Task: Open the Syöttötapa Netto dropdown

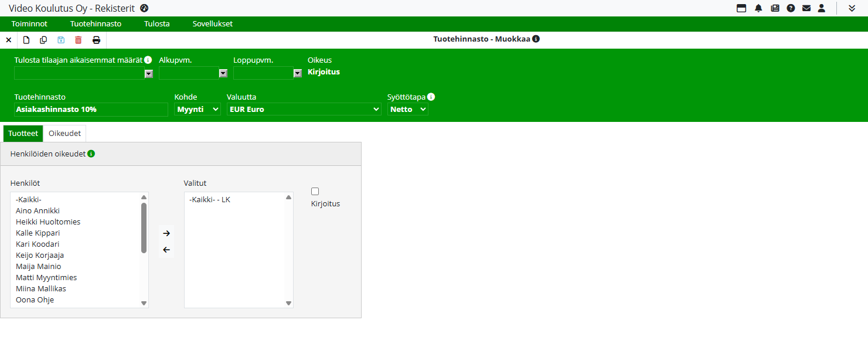Action: click(x=407, y=110)
